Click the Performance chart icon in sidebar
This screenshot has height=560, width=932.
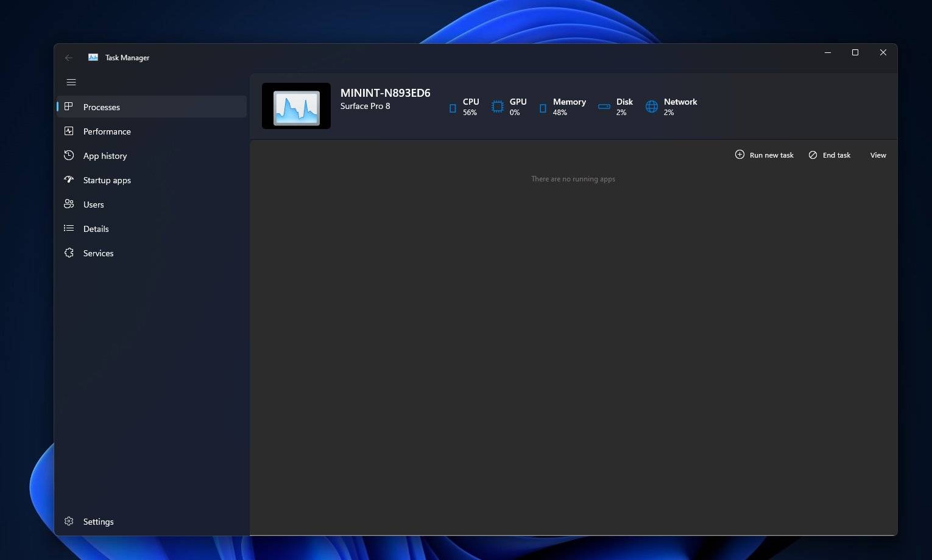[69, 131]
